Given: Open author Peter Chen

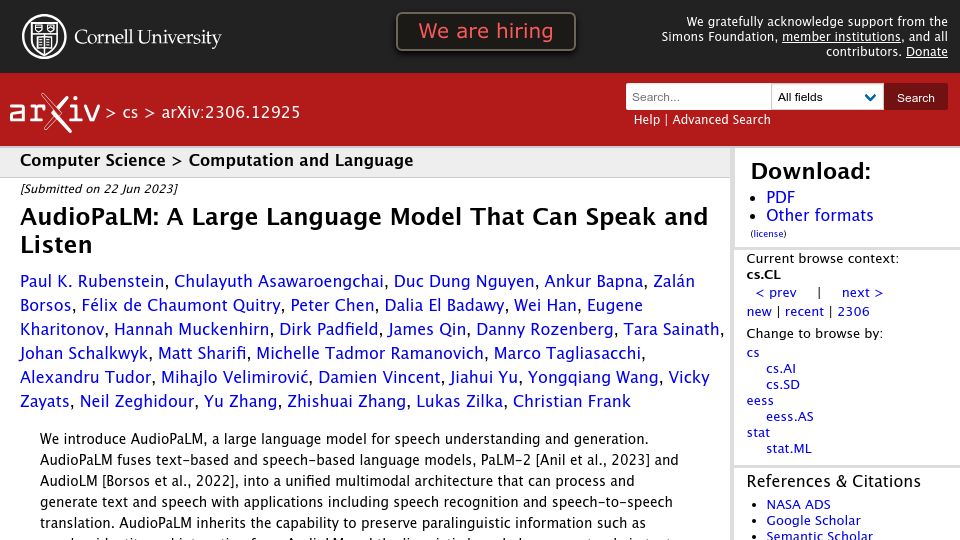Looking at the screenshot, I should pyautogui.click(x=332, y=305).
